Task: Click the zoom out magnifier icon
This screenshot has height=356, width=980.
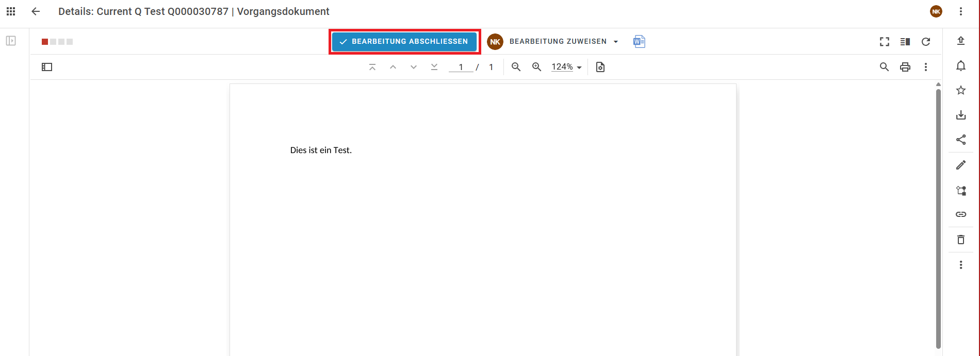Action: click(x=516, y=67)
